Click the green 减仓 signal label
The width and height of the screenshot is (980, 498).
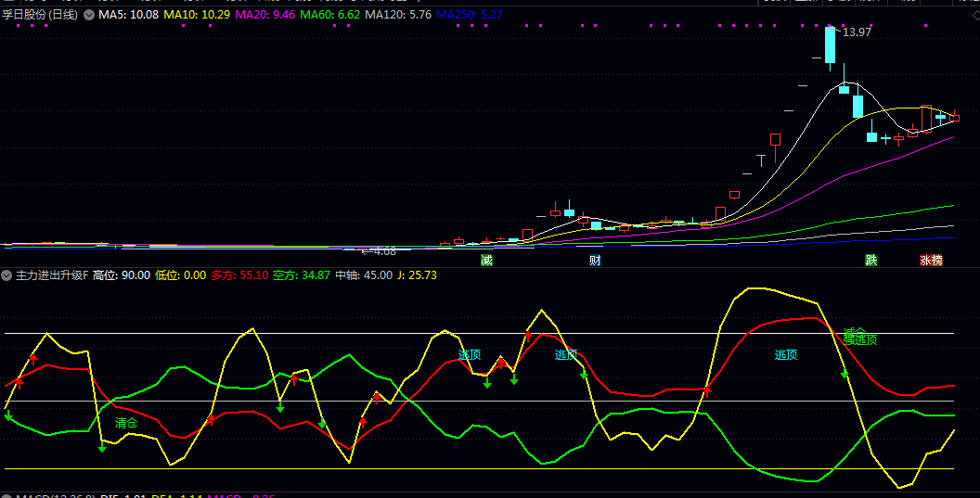pos(855,331)
